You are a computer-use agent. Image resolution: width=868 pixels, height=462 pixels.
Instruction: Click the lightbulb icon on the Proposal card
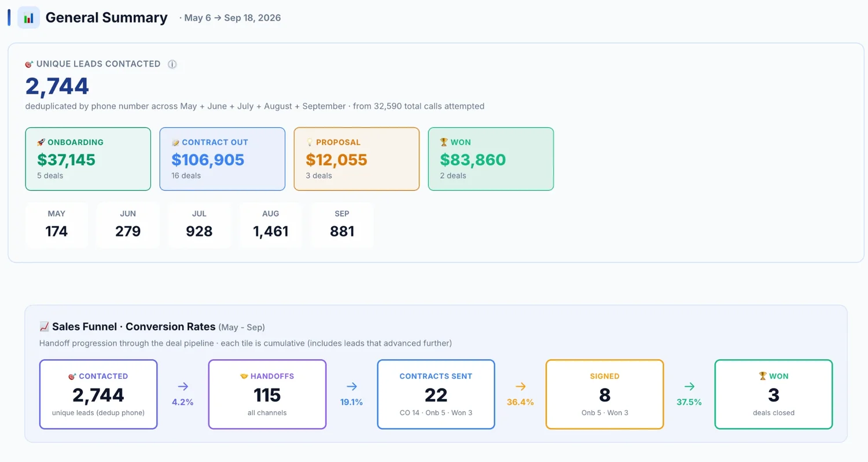point(310,142)
